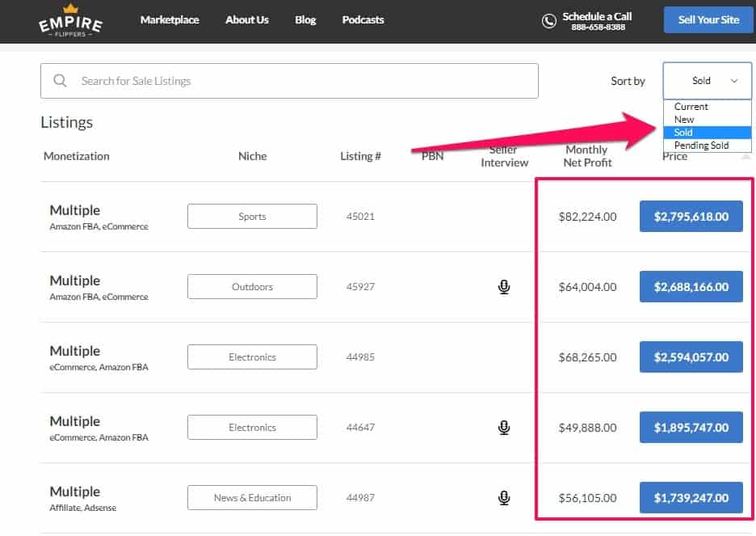
Task: Click listing number 45021
Action: click(x=360, y=216)
